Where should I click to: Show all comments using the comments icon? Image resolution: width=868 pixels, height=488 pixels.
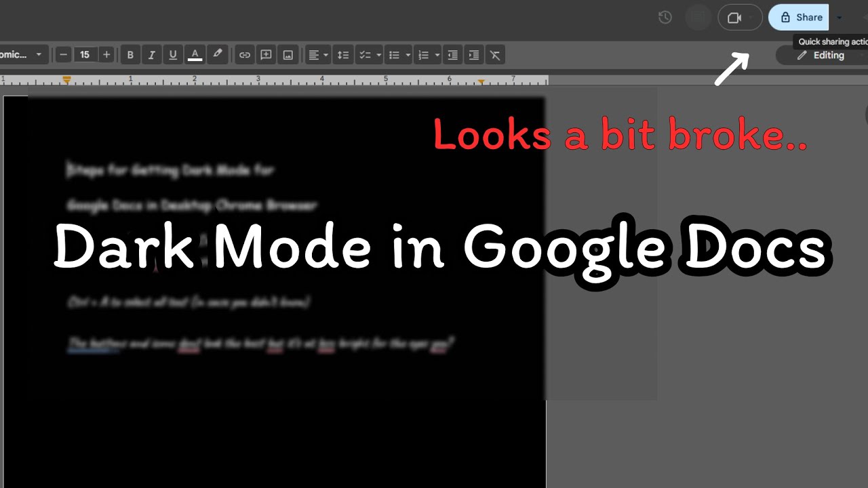[x=698, y=18]
